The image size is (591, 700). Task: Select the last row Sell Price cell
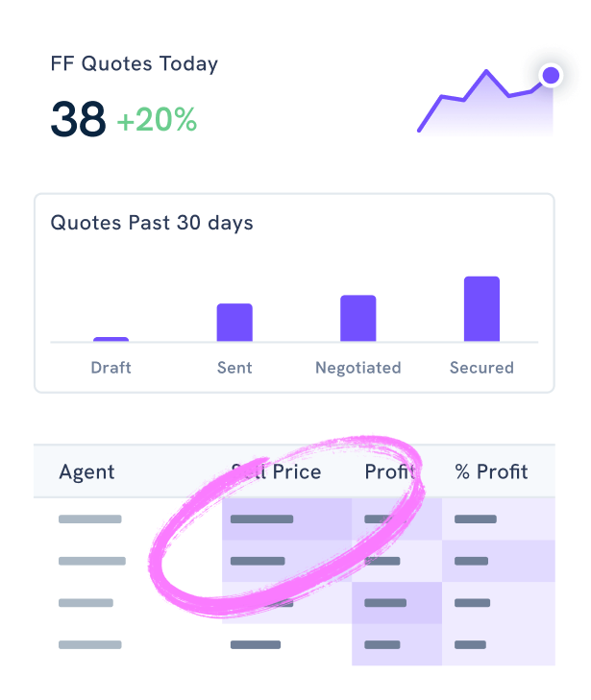click(x=256, y=644)
